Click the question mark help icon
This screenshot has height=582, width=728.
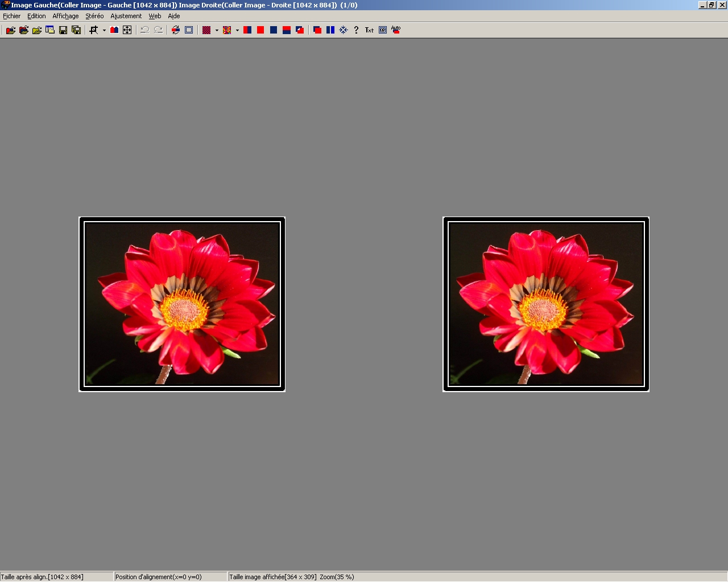pyautogui.click(x=356, y=30)
